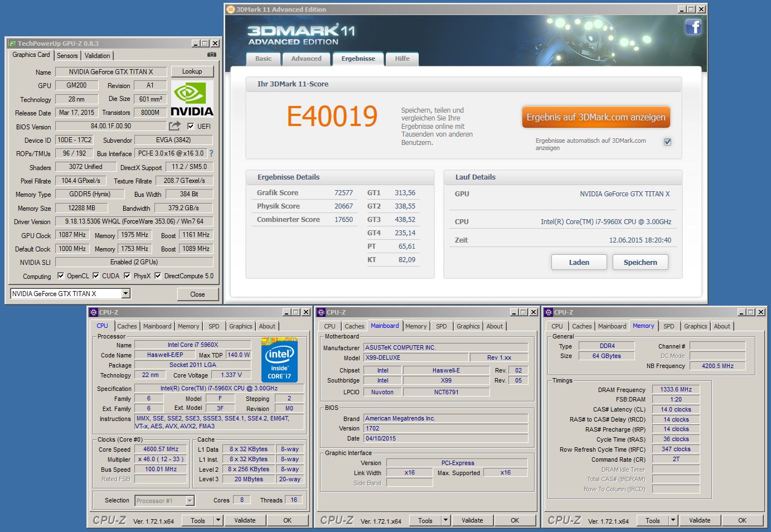Toggle the CUDA checkbox
Screen dimensions: 771x532
[96, 275]
